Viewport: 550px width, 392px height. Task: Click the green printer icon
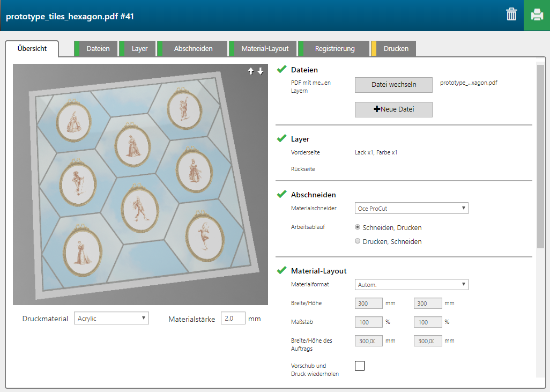click(537, 15)
